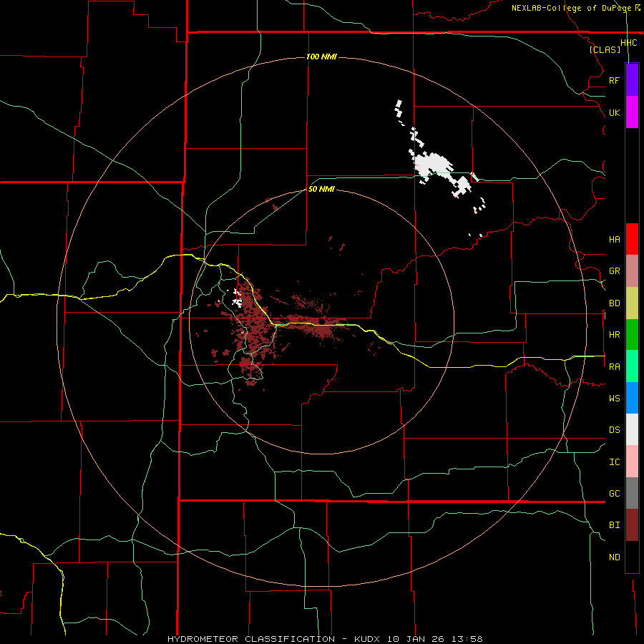Click the Hydrometeor Classification KUDX timestamp caption
Viewport: 644px width, 644px height.
tap(325, 639)
